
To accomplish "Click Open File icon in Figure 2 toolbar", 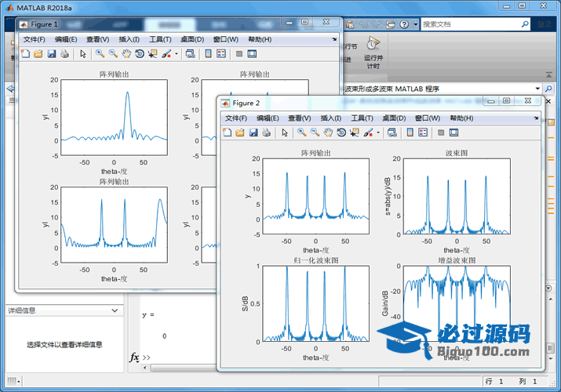I will [x=240, y=132].
